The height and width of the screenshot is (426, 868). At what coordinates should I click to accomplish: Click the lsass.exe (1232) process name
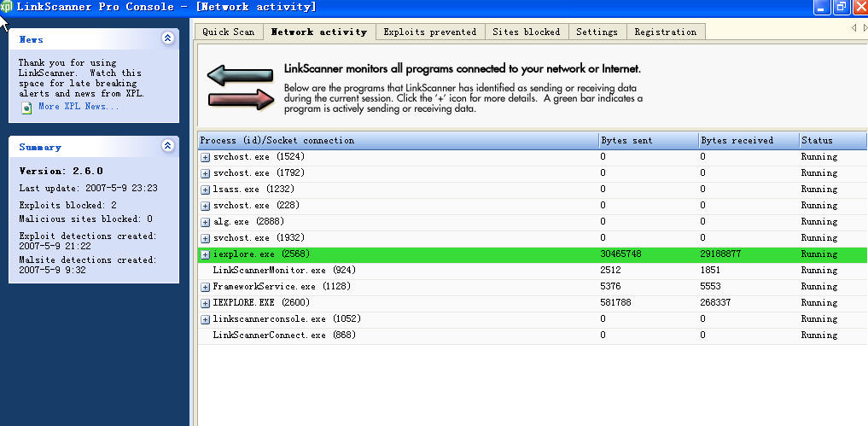[x=253, y=189]
